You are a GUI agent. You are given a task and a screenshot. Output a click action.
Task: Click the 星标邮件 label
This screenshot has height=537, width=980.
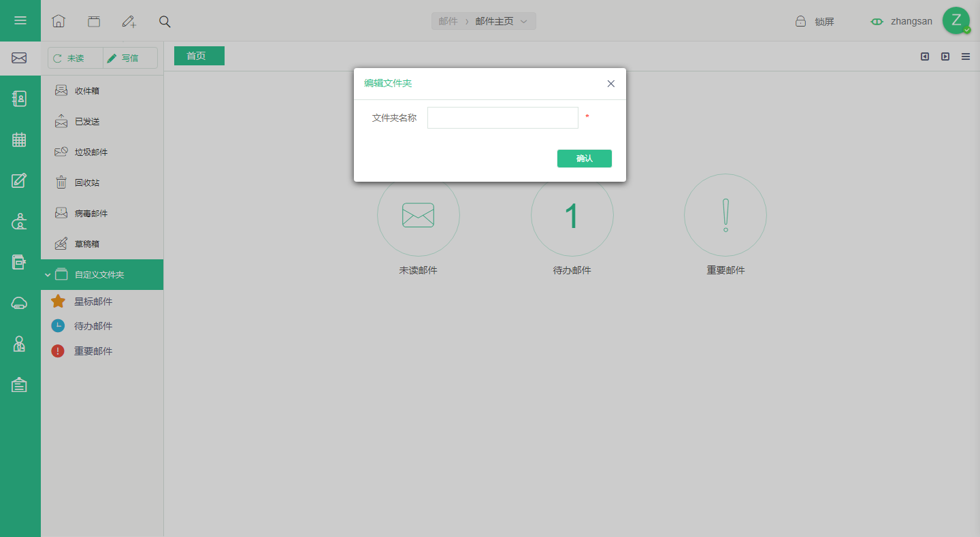[x=93, y=302]
